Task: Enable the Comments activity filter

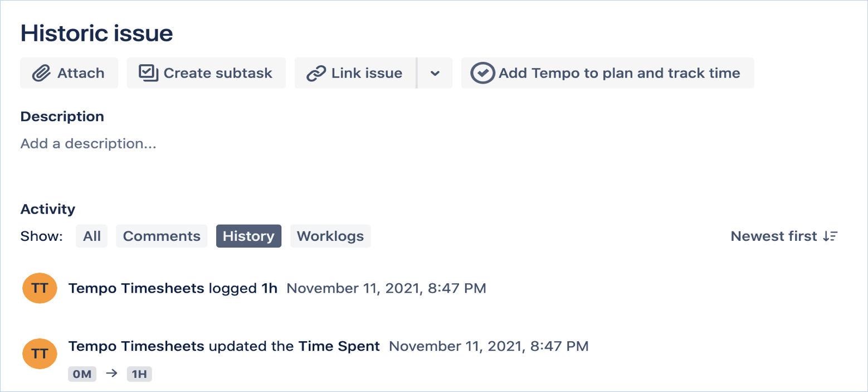Action: click(161, 236)
